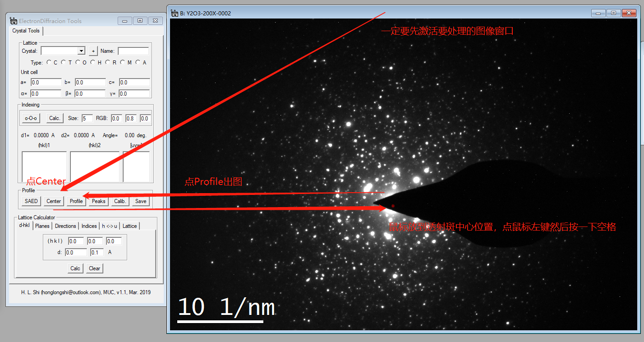Select crystal type M radio button

pos(123,62)
